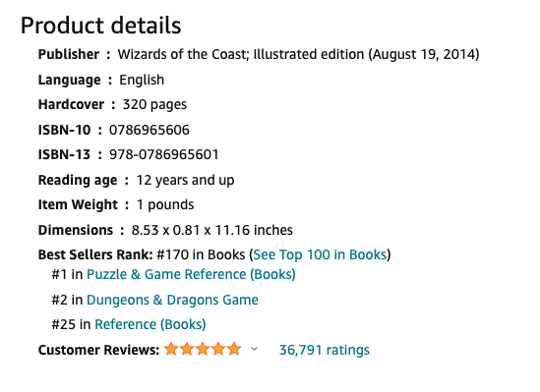Click the Publisher label
Image resolution: width=540 pixels, height=392 pixels.
tap(69, 54)
